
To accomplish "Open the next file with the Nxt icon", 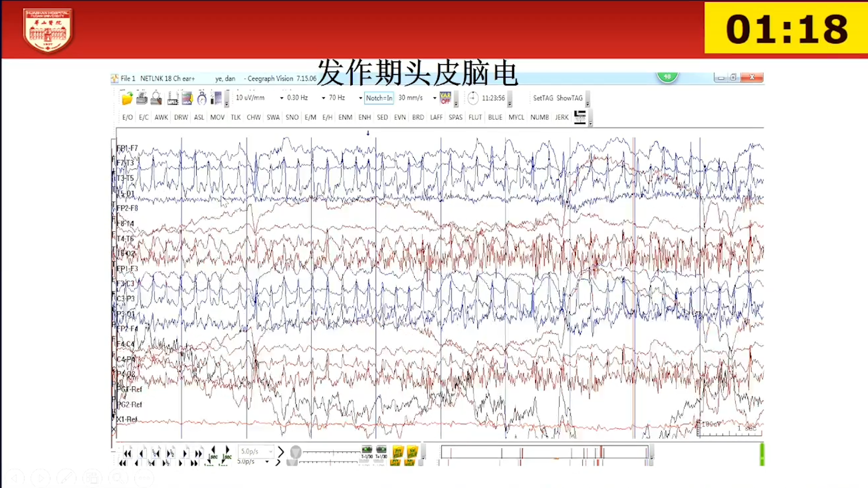I will tap(412, 452).
